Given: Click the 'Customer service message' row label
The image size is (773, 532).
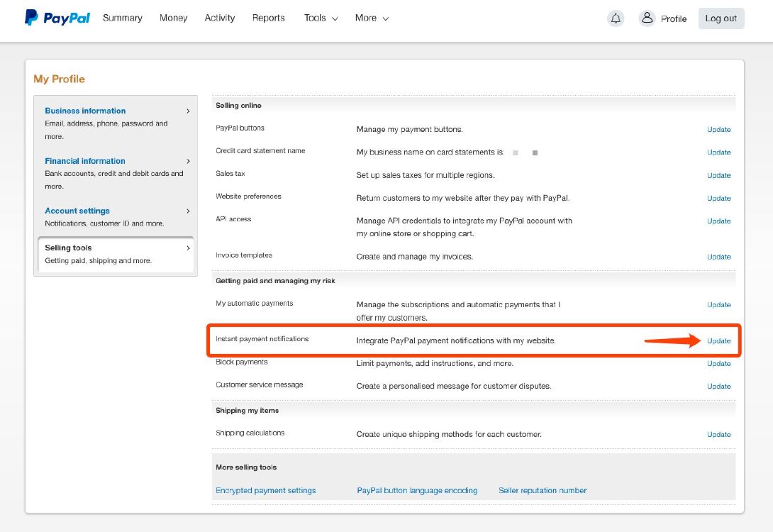Looking at the screenshot, I should coord(260,384).
